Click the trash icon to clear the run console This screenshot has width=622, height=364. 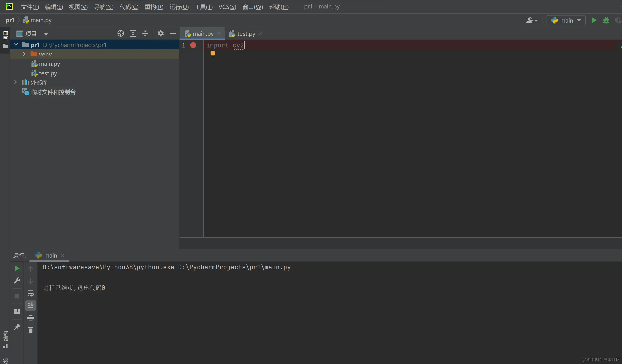coord(30,330)
